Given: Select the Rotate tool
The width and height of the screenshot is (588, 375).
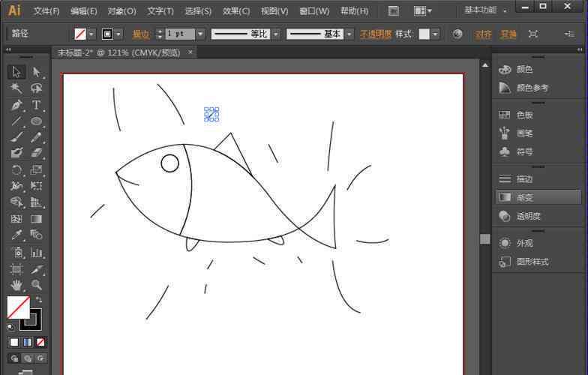Looking at the screenshot, I should pos(16,169).
